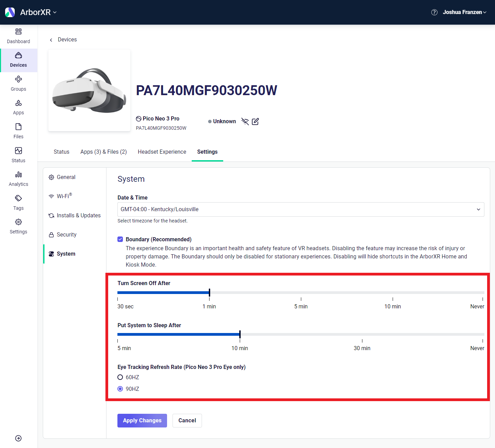Image resolution: width=495 pixels, height=448 pixels.
Task: Open the Security settings section
Action: [75, 235]
